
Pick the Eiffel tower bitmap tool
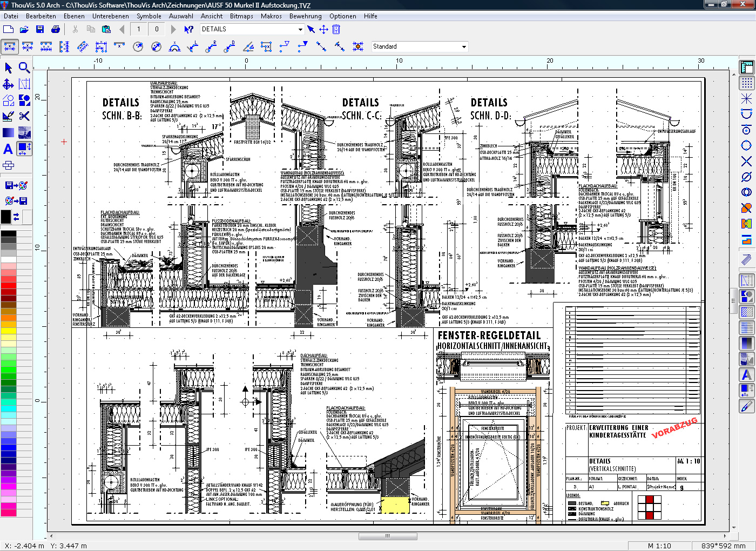coord(24,132)
